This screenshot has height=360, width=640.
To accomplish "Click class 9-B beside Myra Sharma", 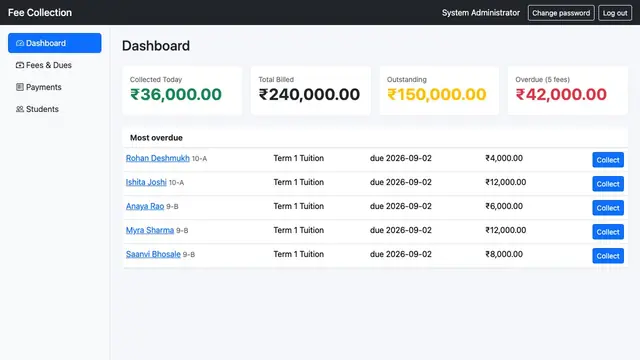I will point(182,231).
